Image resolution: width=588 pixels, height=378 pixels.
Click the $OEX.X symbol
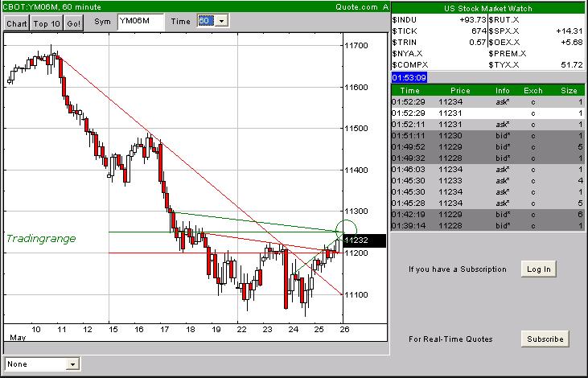tap(504, 43)
